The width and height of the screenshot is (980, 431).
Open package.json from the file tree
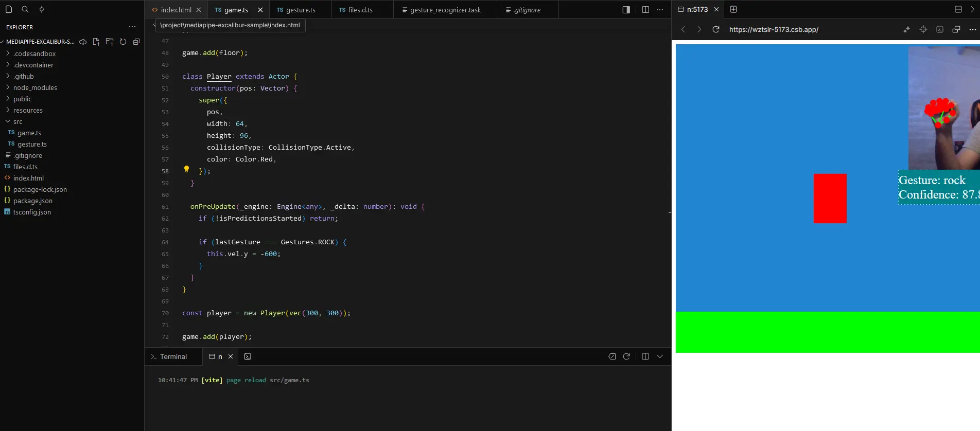pos(32,201)
